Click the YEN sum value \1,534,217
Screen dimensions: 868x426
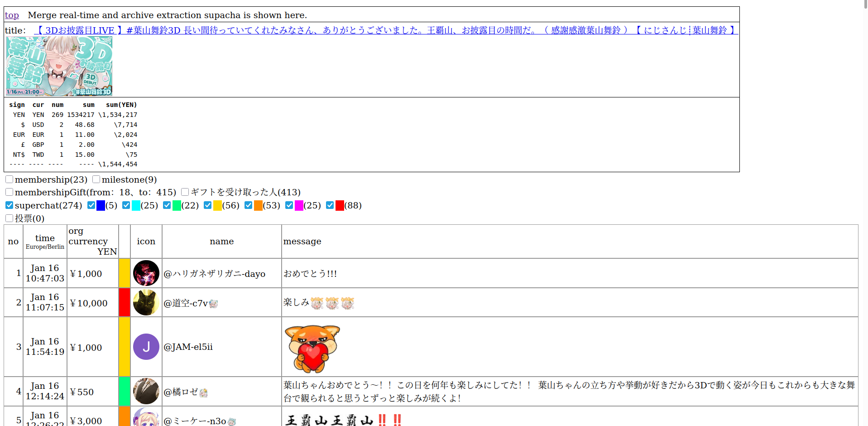click(x=118, y=115)
